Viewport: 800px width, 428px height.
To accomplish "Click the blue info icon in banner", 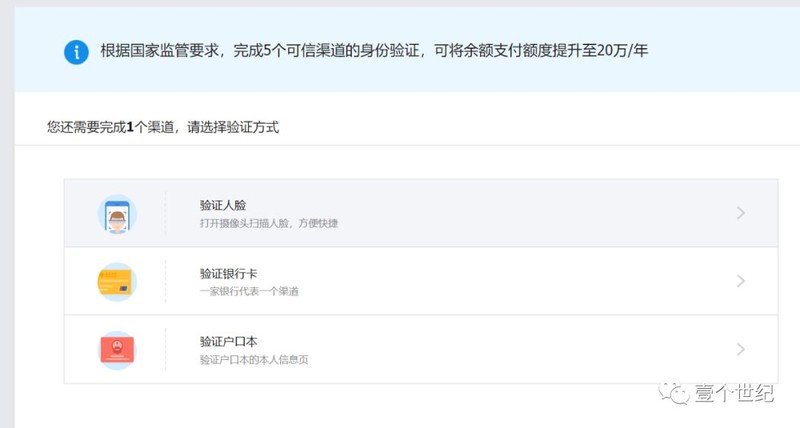I will pyautogui.click(x=76, y=52).
